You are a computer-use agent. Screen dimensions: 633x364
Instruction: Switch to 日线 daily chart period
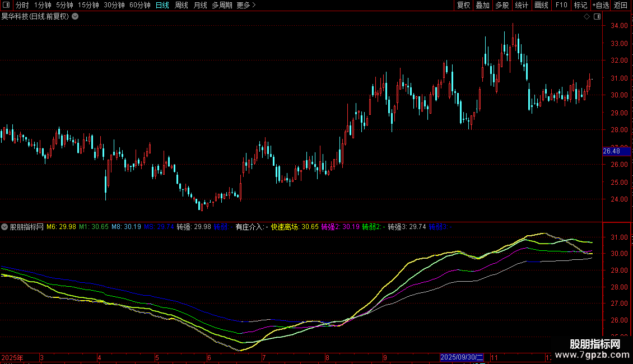(x=162, y=6)
